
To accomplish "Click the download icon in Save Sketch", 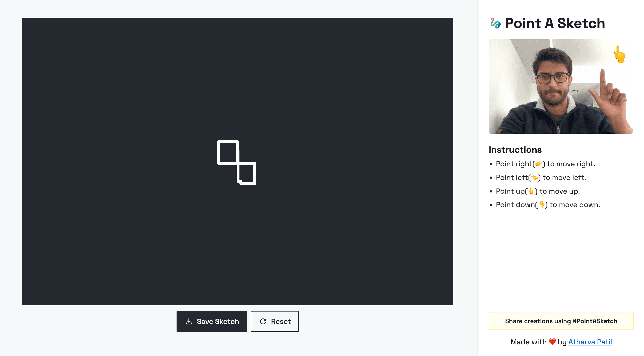I will tap(189, 321).
